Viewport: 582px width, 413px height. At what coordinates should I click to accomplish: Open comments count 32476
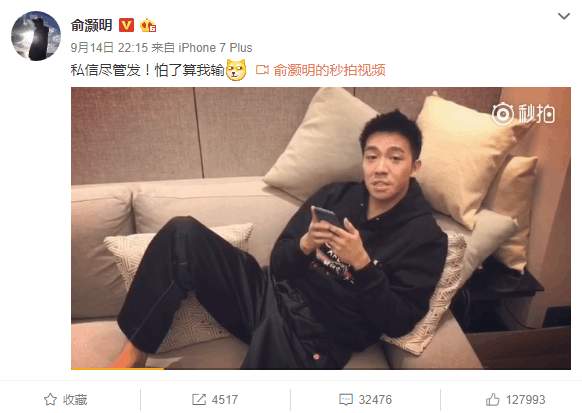pos(375,400)
